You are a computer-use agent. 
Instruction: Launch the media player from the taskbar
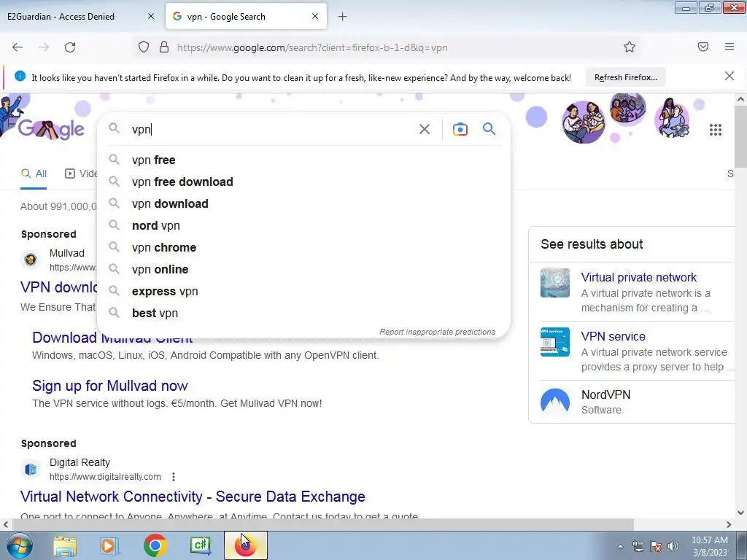(x=109, y=545)
